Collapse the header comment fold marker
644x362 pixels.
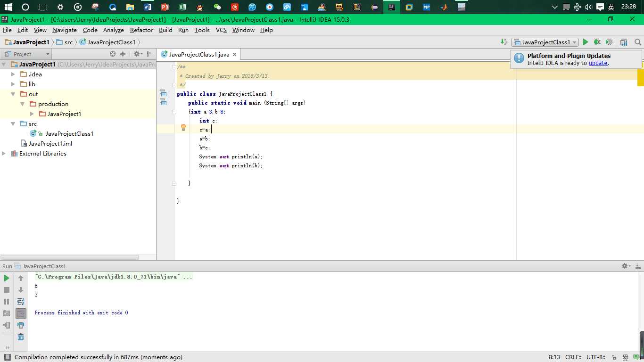coord(174,67)
